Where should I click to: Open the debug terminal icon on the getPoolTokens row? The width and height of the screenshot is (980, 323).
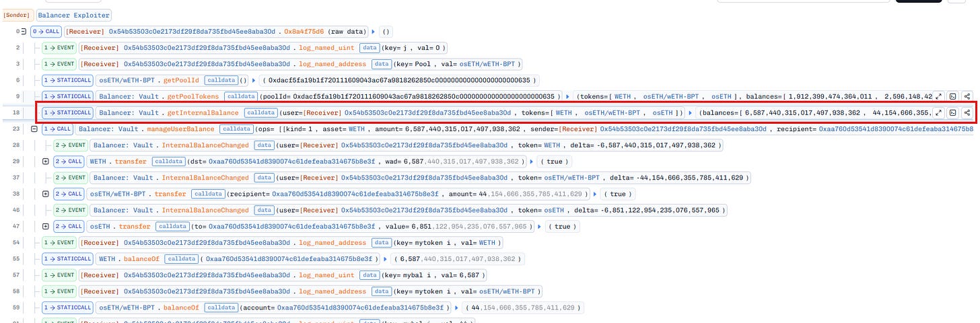pos(952,96)
